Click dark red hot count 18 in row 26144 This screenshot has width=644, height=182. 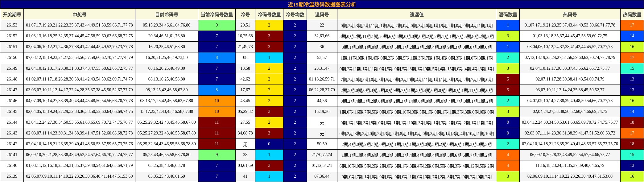pos(632,122)
